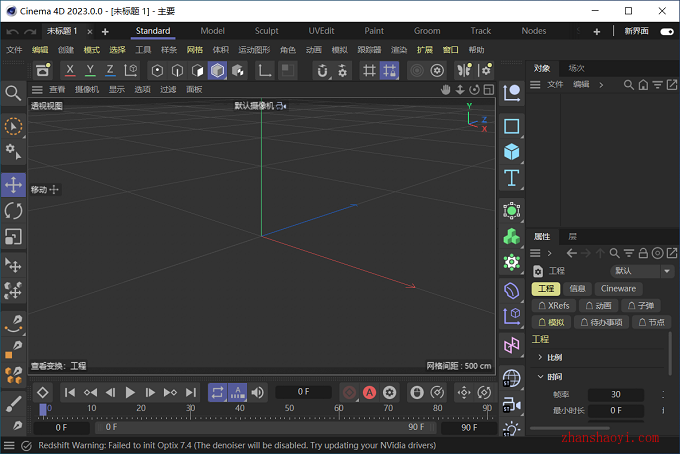Select the Scale tool
This screenshot has height=454, width=680.
pyautogui.click(x=13, y=237)
